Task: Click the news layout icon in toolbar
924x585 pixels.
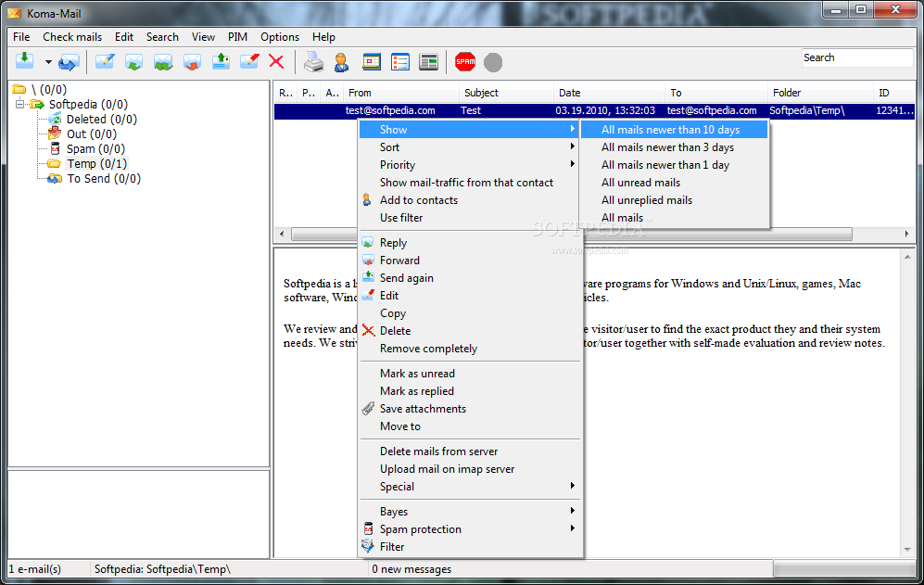Action: pos(428,61)
